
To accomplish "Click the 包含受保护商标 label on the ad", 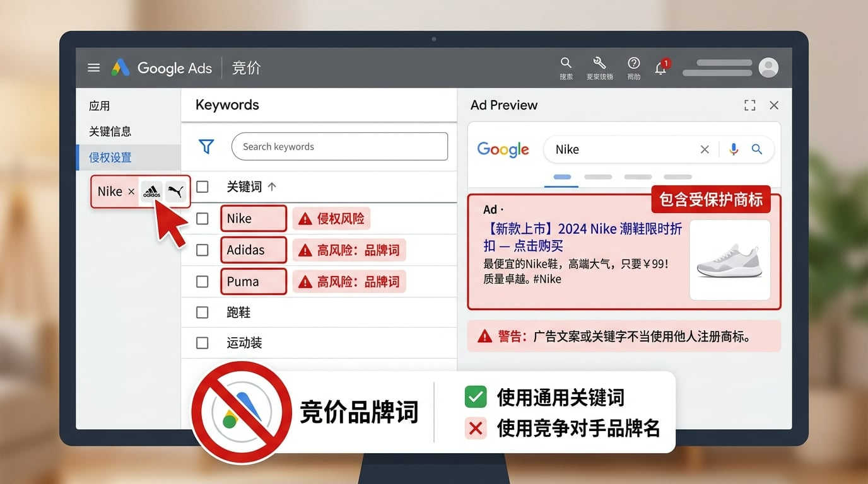I will click(x=711, y=200).
